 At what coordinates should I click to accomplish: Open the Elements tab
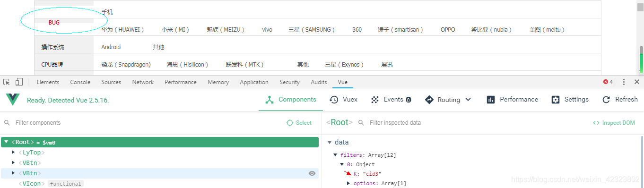tap(48, 82)
